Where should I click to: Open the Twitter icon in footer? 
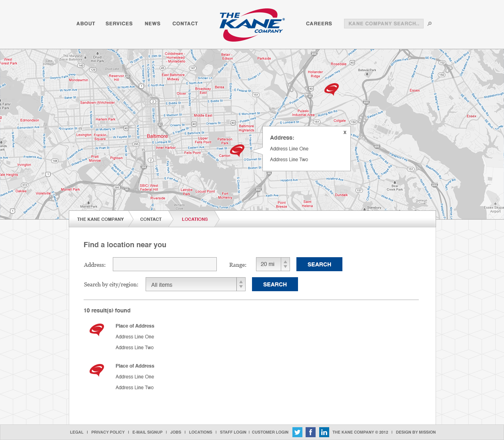(297, 432)
